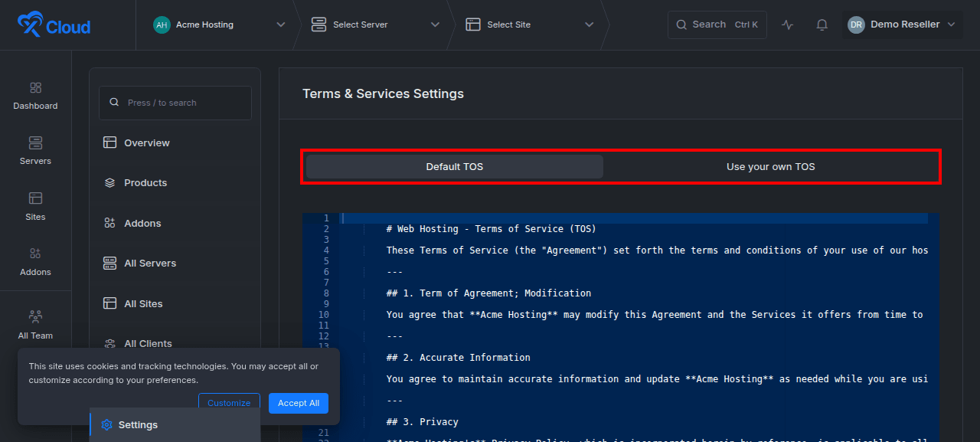This screenshot has width=980, height=442.
Task: Expand the Select Site dropdown
Action: tap(590, 25)
